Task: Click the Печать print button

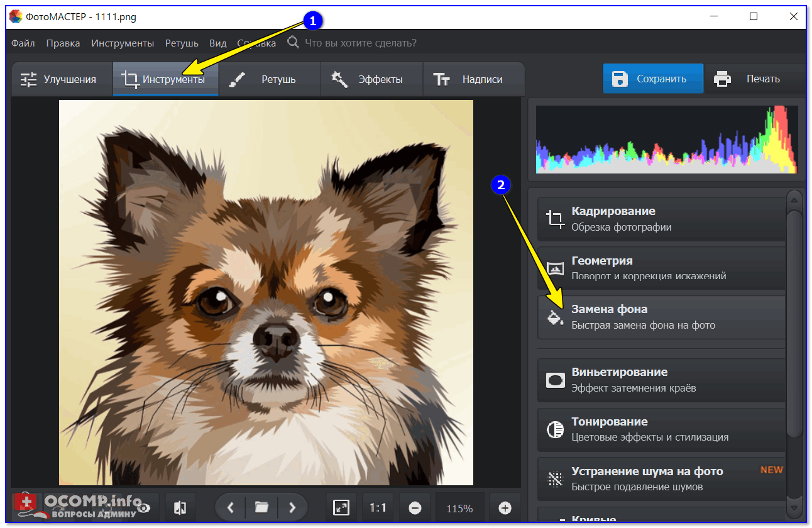Action: pos(754,79)
